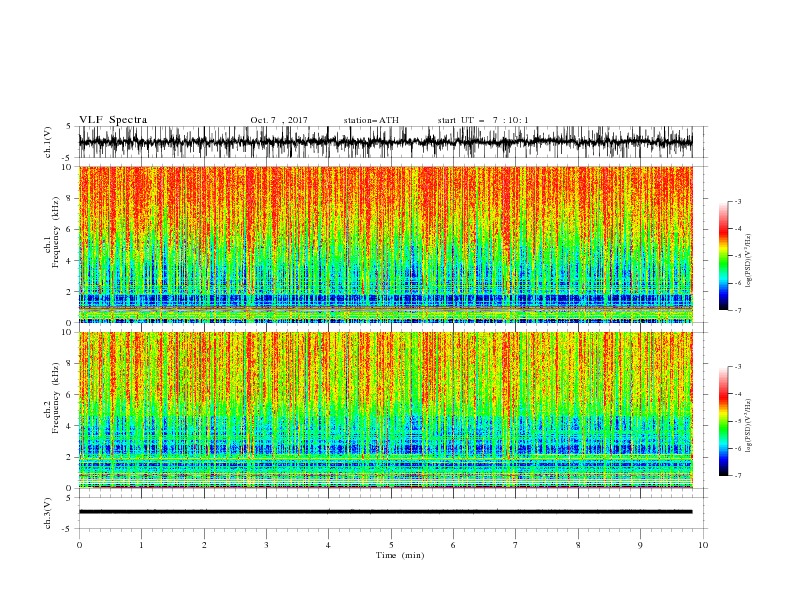The image size is (792, 612).
Task: Click the "ch.1(V)" waveform axis label
Action: pos(48,142)
